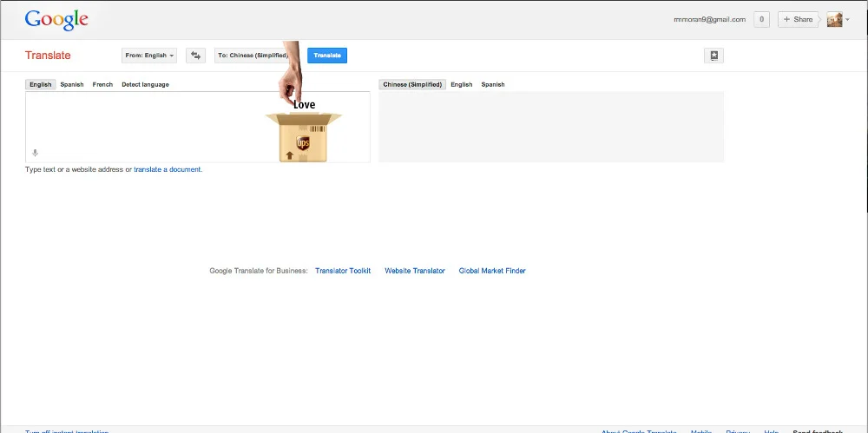Click the red Translate page title

click(48, 56)
